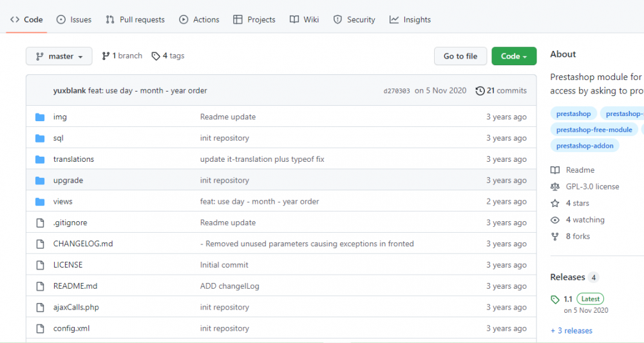The height and width of the screenshot is (343, 644).
Task: Click the star icon beside 4 stars
Action: 555,203
